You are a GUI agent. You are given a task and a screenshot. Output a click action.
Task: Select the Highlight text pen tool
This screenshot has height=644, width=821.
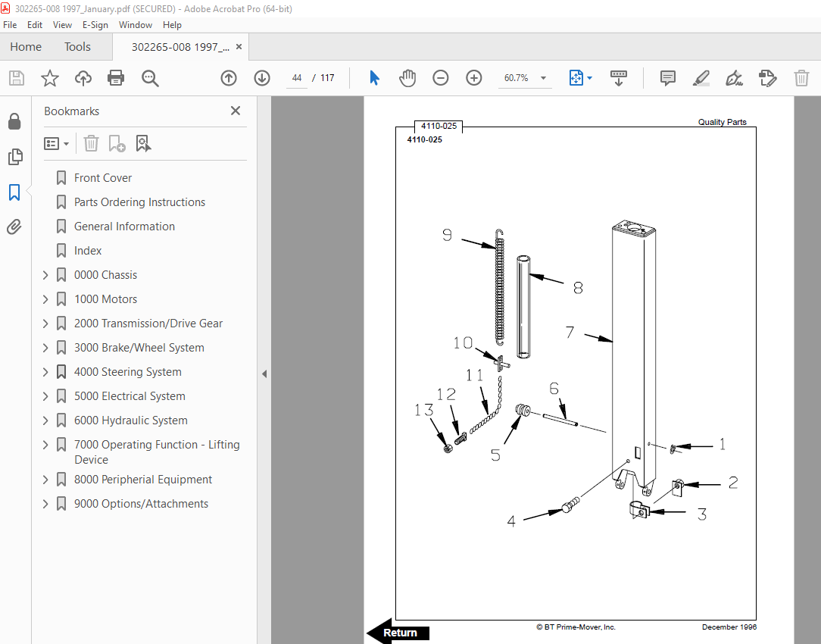pos(701,78)
